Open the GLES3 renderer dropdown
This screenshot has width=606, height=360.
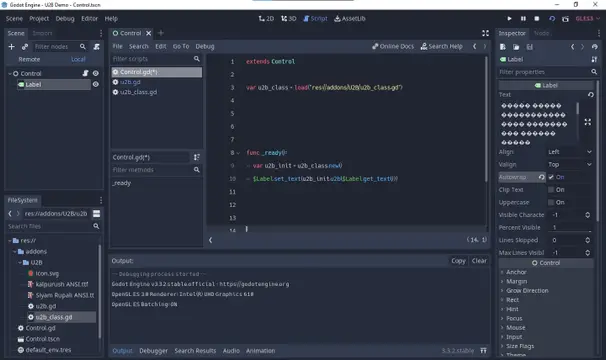(x=587, y=19)
